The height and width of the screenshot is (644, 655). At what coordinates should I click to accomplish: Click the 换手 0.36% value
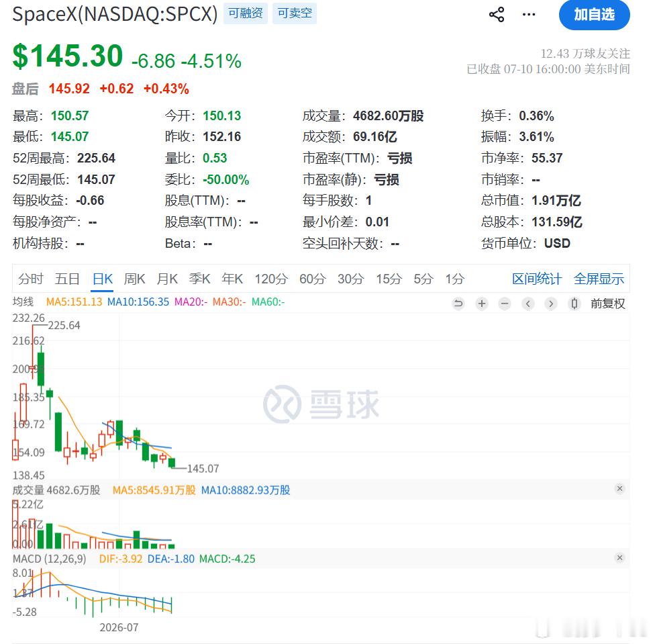[x=536, y=116]
